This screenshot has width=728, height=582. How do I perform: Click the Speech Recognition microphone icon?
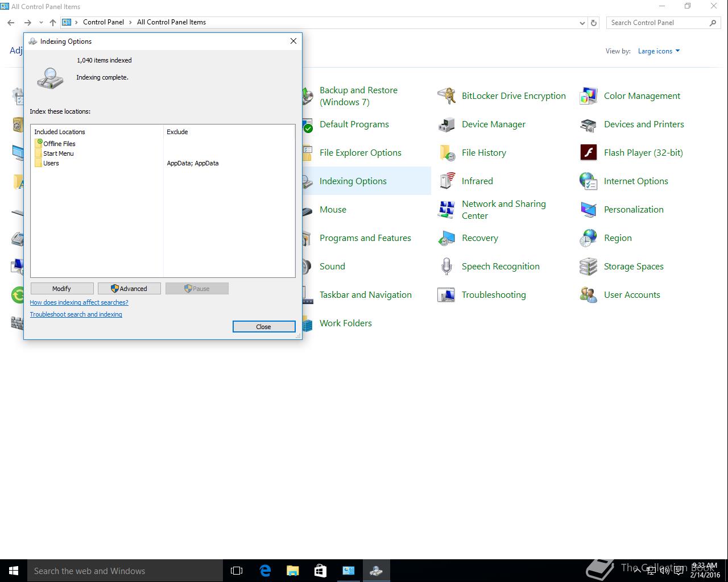click(x=446, y=267)
